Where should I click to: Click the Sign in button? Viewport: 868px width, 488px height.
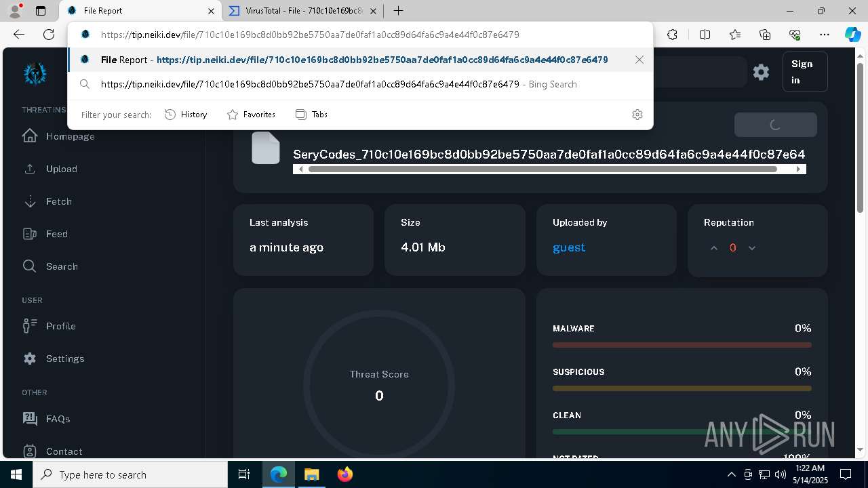point(805,72)
